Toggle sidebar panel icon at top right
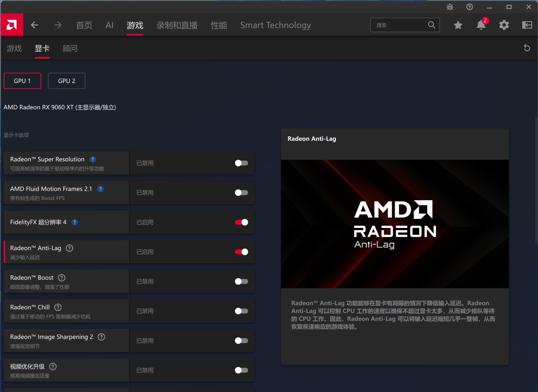The image size is (538, 392). 527,25
